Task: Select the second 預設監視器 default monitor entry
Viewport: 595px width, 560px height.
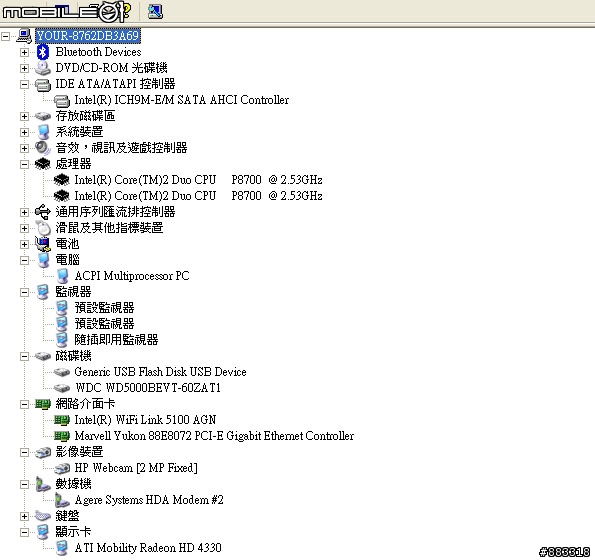Action: [104, 324]
